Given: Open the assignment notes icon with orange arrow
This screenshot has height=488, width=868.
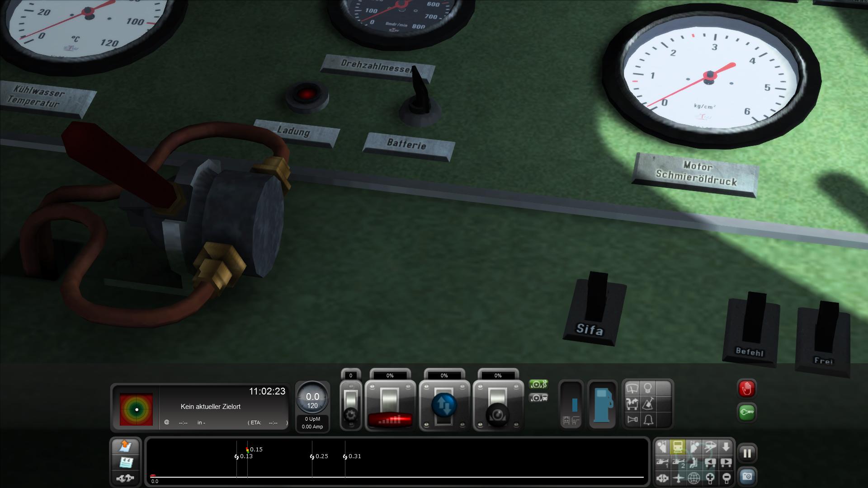Looking at the screenshot, I should click(x=125, y=446).
